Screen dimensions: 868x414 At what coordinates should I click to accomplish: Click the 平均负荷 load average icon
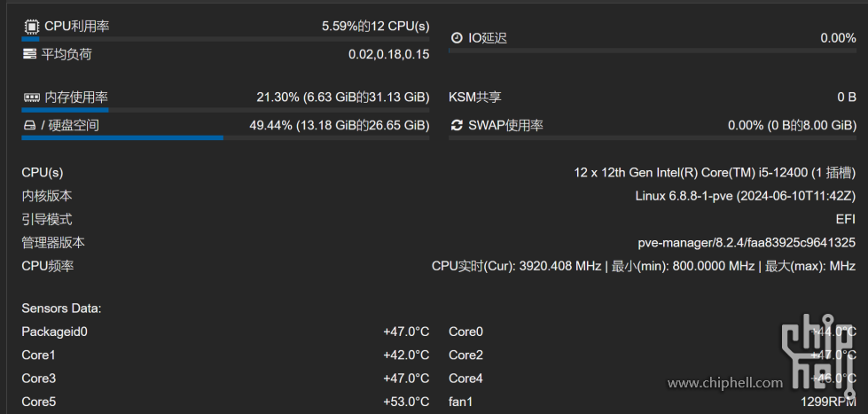click(x=30, y=54)
